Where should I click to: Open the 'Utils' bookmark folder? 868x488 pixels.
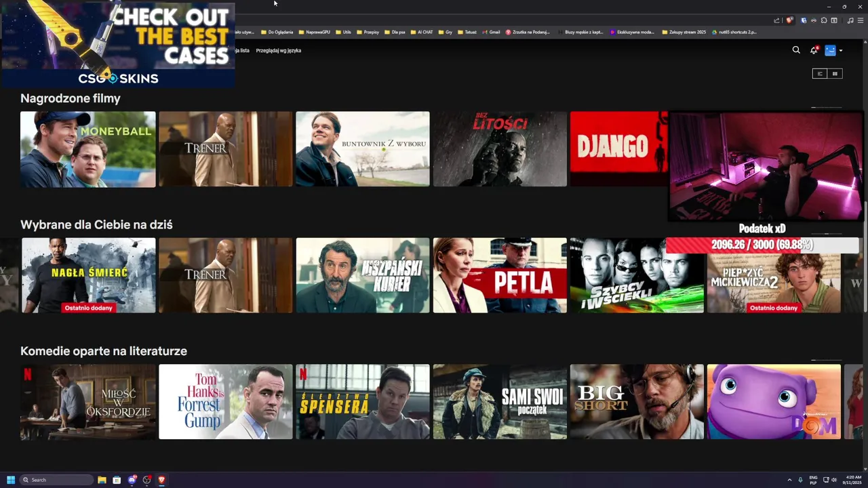pyautogui.click(x=343, y=32)
